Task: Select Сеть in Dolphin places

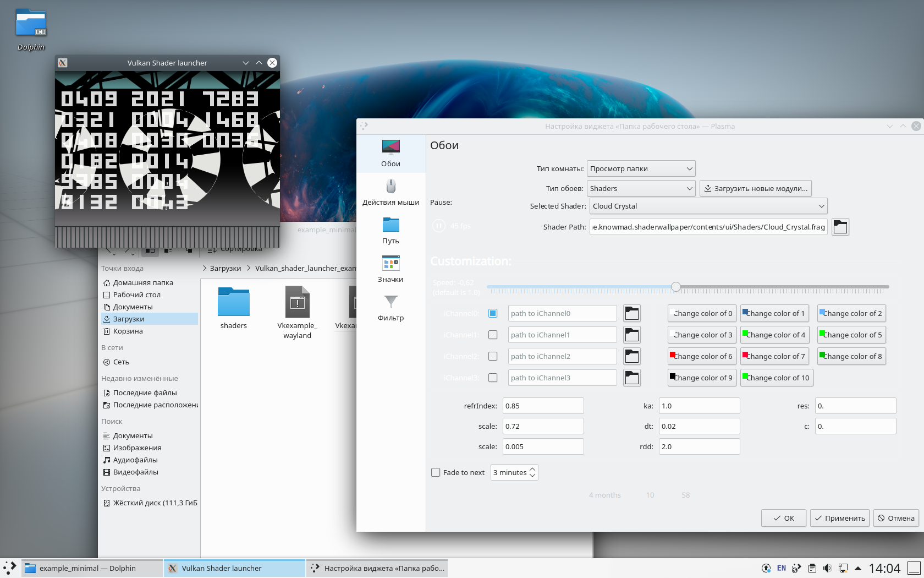Action: pyautogui.click(x=150, y=362)
